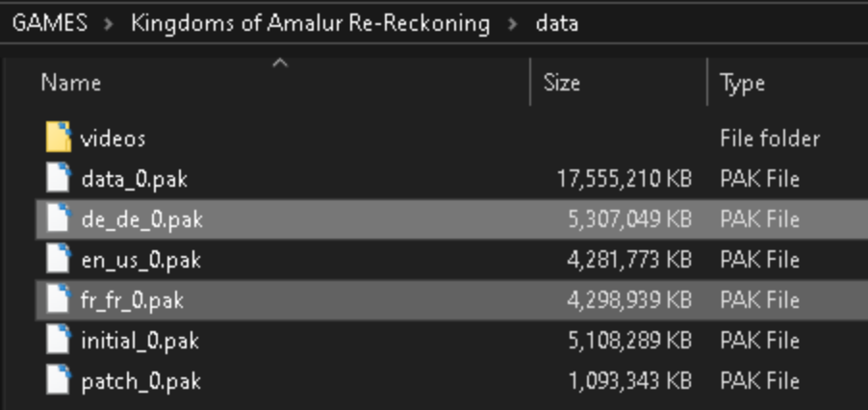Select the patch_0.pak file name
868x410 pixels.
[x=141, y=381]
